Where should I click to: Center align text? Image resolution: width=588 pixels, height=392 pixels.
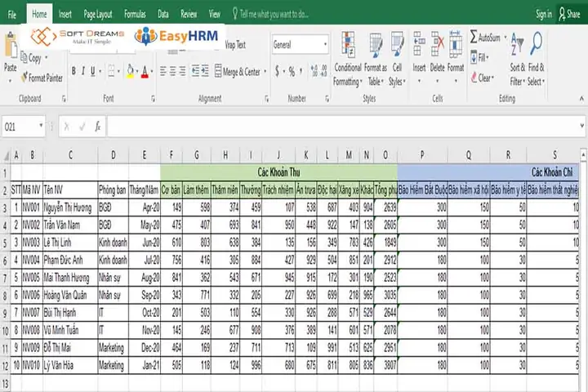(172, 71)
